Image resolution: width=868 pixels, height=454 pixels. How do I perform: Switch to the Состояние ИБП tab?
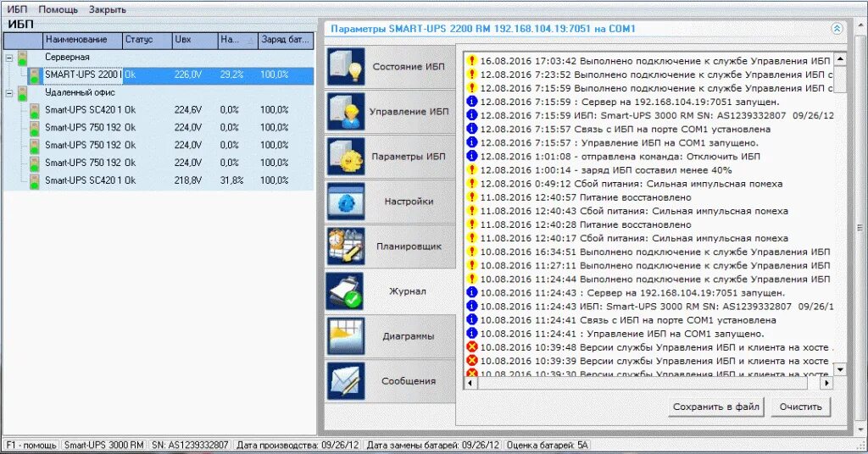click(390, 66)
